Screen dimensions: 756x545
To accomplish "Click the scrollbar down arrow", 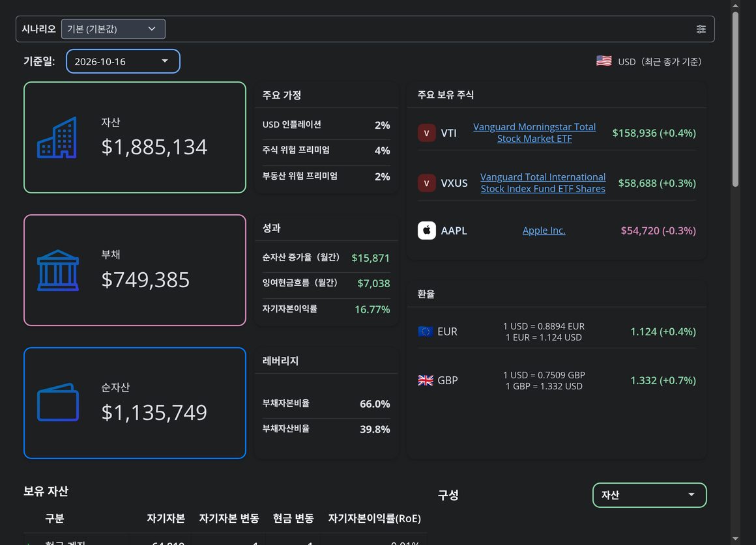I will point(735,538).
